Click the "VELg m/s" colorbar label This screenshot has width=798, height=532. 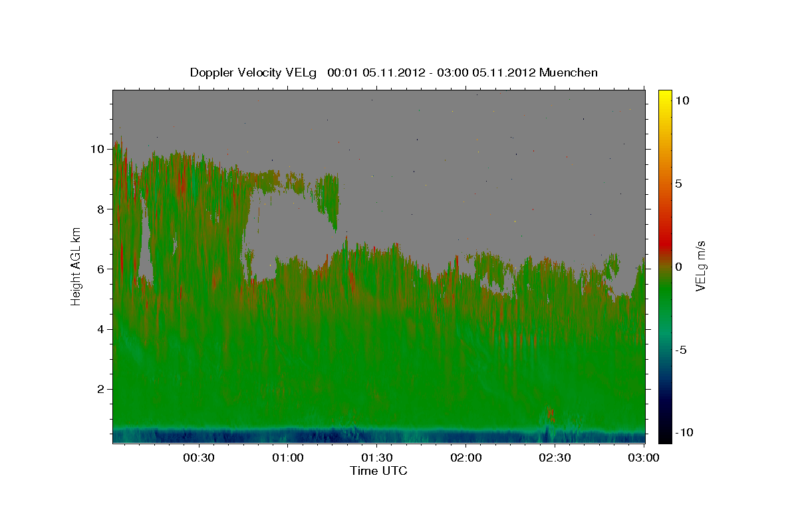(700, 267)
